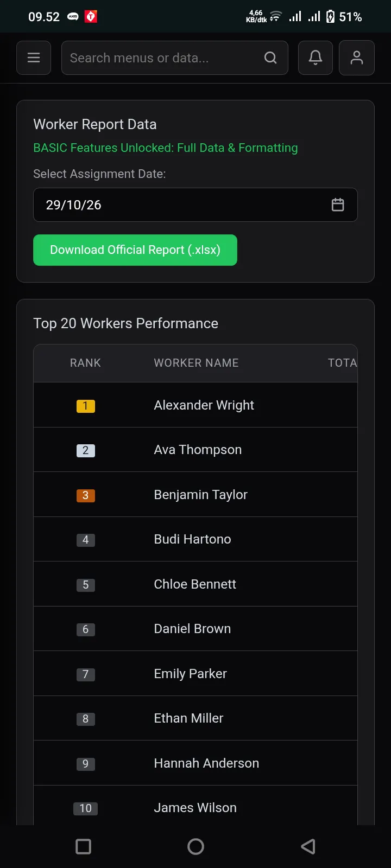This screenshot has width=391, height=868.
Task: Select rank 1 gold badge
Action: pos(86,406)
